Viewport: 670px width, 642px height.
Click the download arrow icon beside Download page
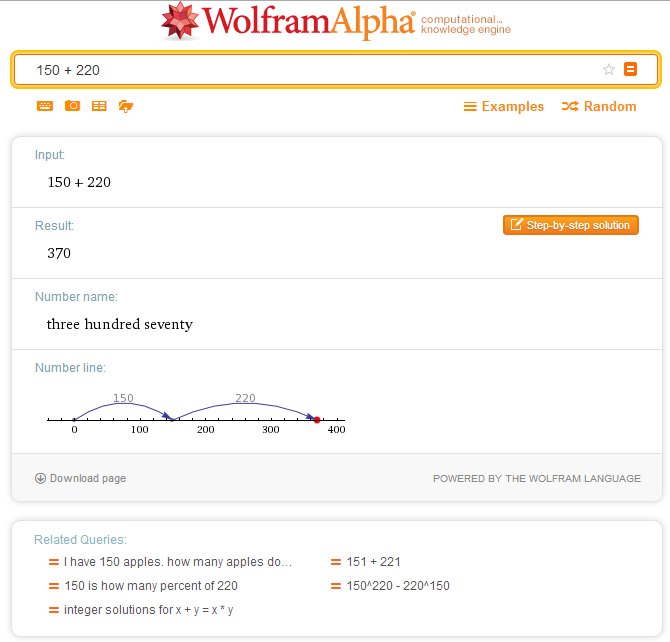click(x=40, y=478)
